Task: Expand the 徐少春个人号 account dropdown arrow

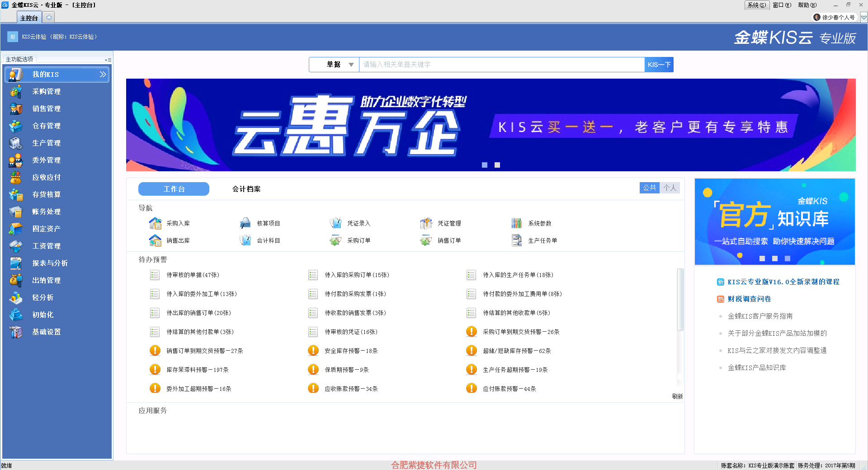Action: click(863, 17)
